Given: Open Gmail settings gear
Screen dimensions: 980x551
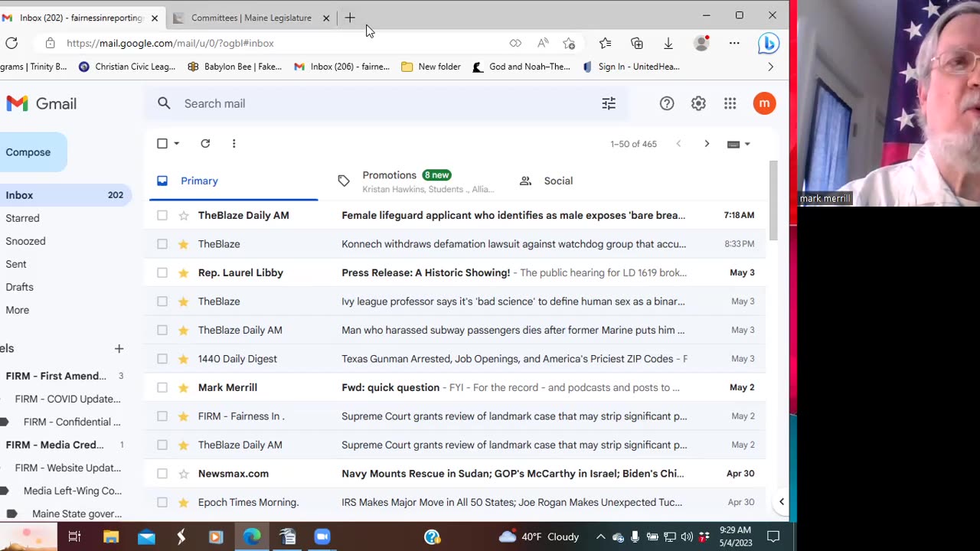Looking at the screenshot, I should coord(698,103).
